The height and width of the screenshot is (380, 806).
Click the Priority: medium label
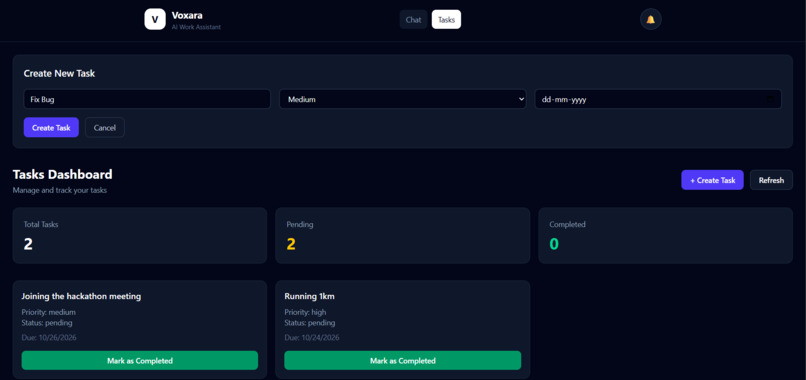49,312
